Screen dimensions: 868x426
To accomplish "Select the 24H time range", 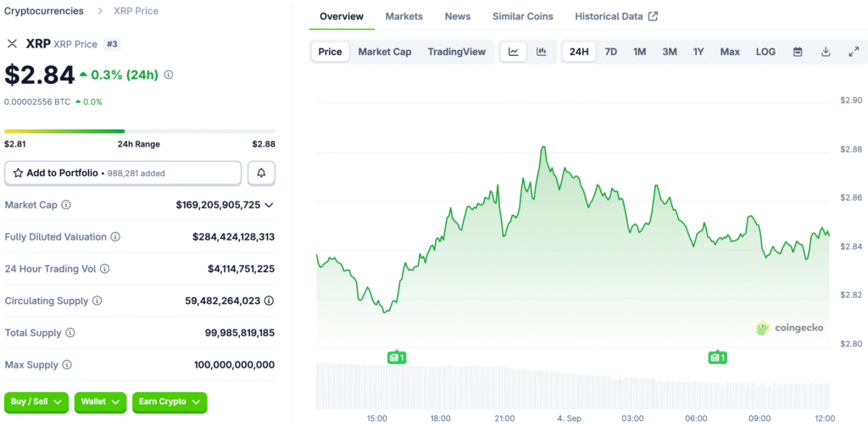I will [x=579, y=52].
